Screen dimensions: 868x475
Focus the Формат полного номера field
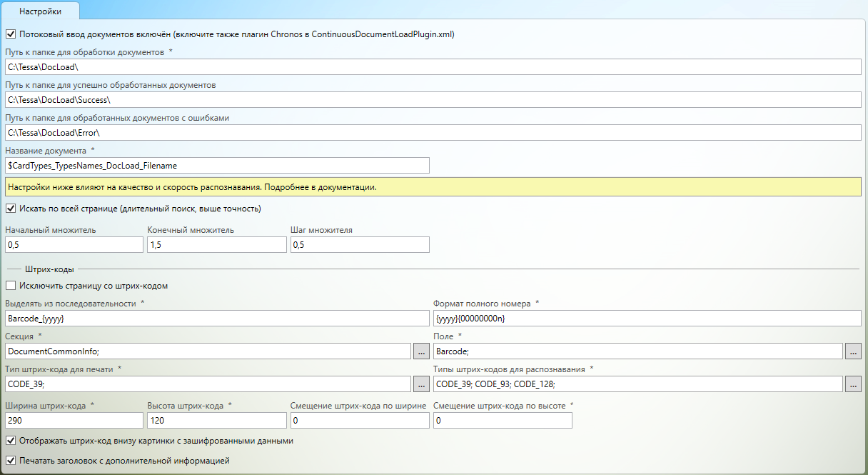pos(647,318)
